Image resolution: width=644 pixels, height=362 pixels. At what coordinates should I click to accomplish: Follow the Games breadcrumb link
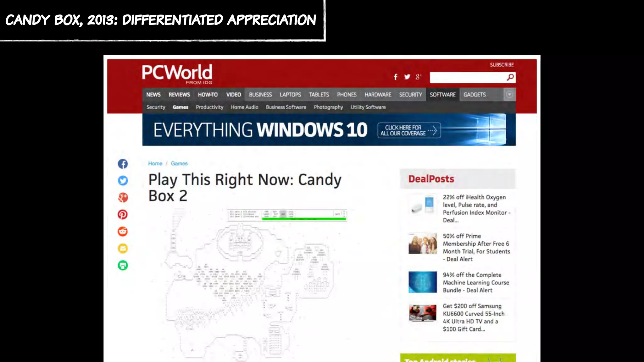179,163
